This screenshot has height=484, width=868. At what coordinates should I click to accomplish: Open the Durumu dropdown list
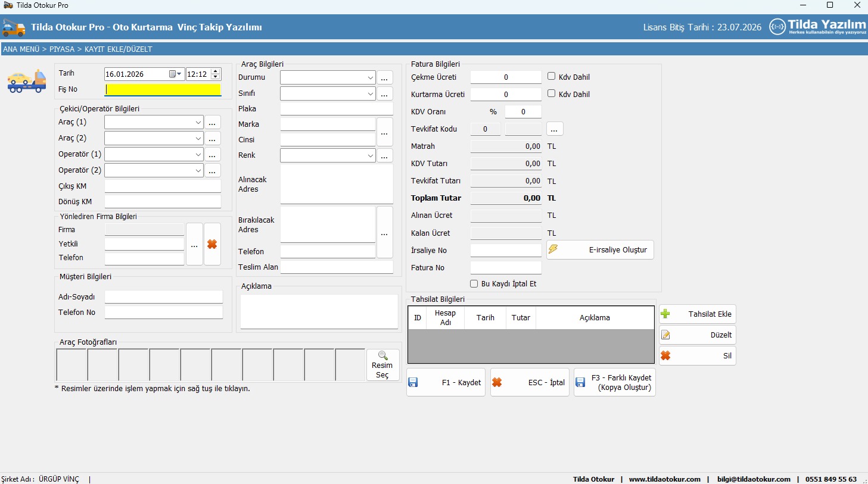[370, 78]
